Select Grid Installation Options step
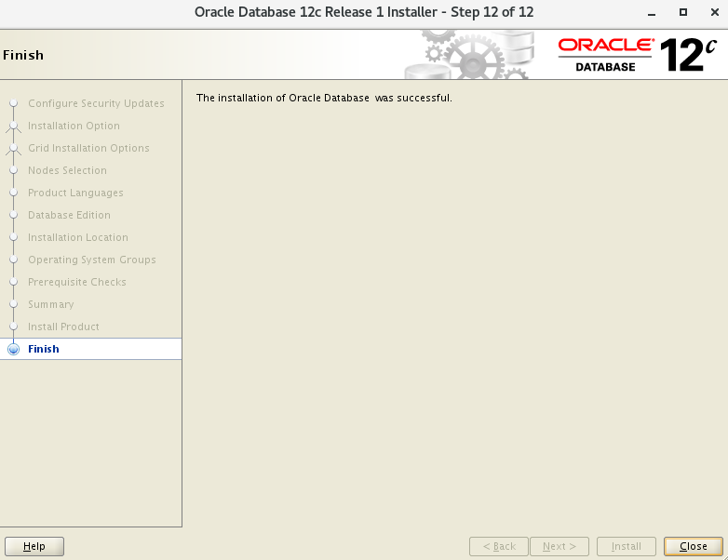The image size is (728, 560). coord(88,148)
